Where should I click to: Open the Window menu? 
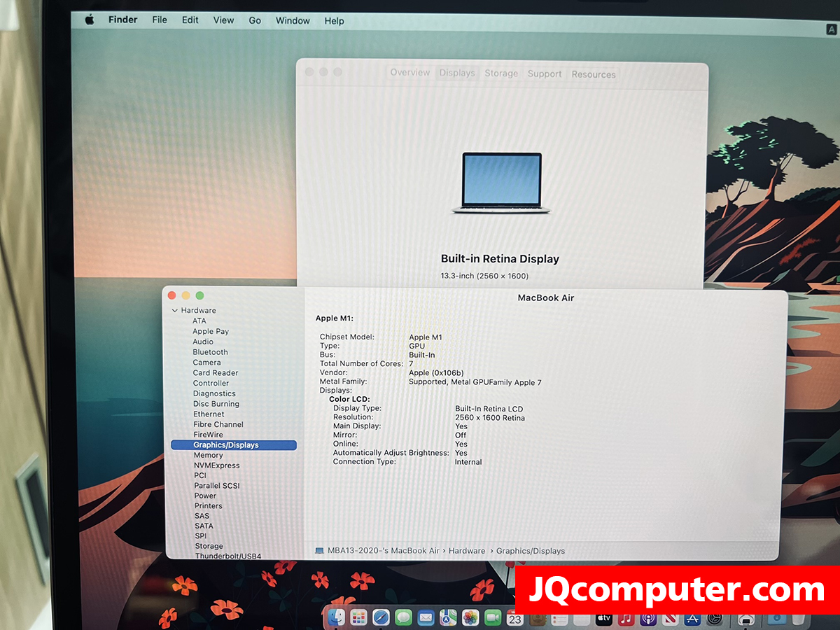[293, 21]
